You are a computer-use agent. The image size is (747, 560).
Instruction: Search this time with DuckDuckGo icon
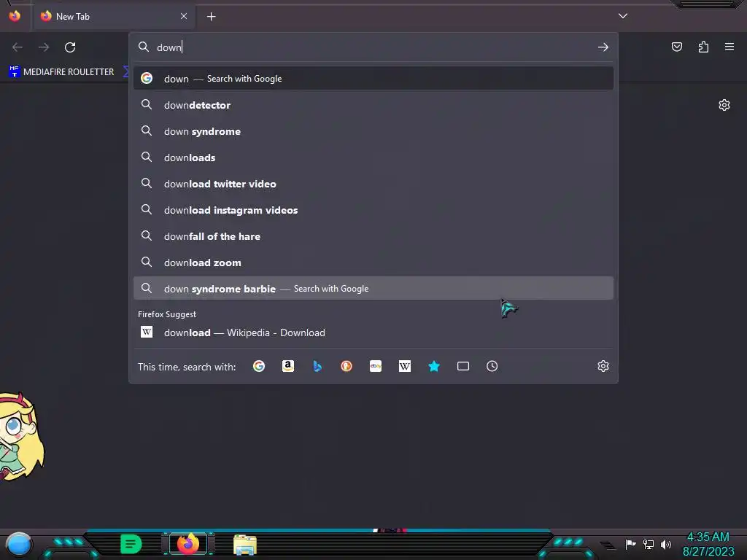point(347,366)
